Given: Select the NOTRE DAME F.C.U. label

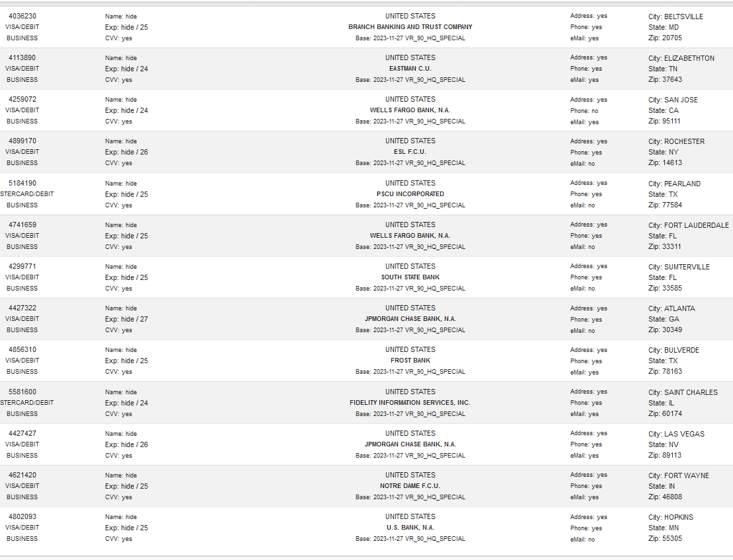Looking at the screenshot, I should click(410, 486).
